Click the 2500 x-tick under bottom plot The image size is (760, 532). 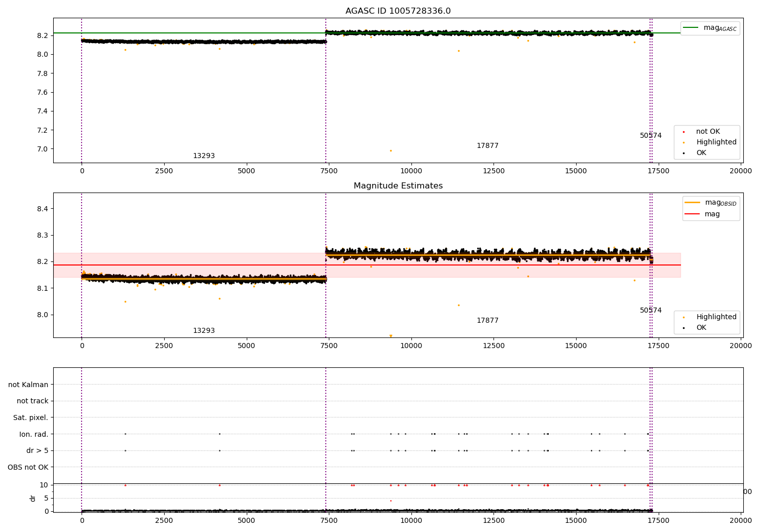coord(164,521)
